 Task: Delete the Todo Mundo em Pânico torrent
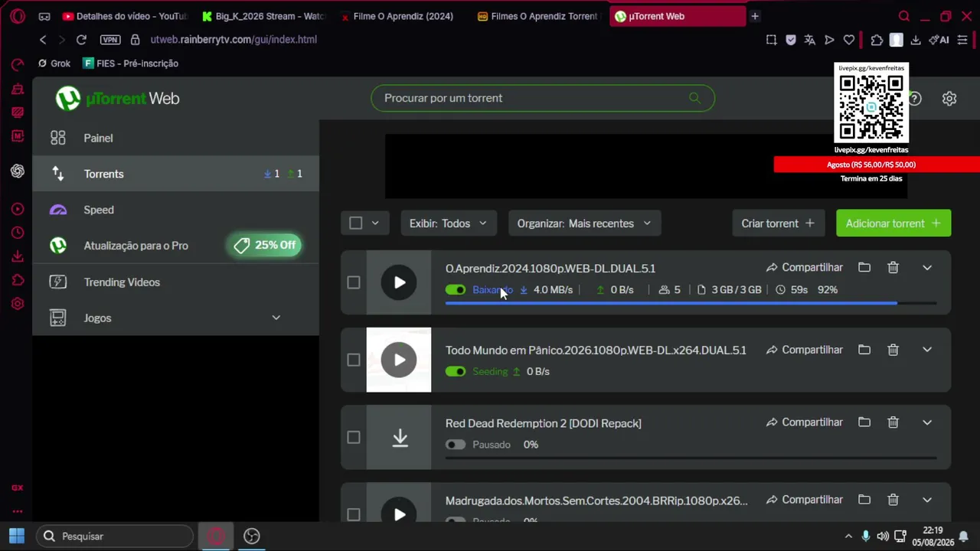tap(893, 350)
